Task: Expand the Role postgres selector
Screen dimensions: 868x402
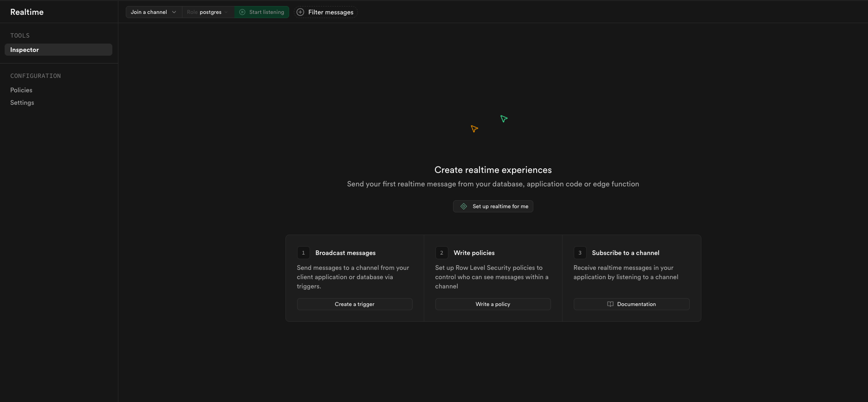Action: (208, 12)
